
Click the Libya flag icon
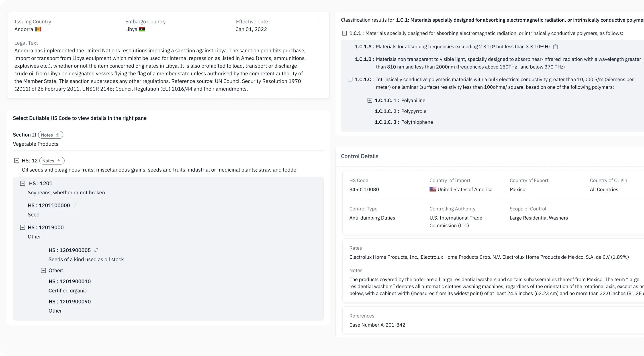coord(142,29)
